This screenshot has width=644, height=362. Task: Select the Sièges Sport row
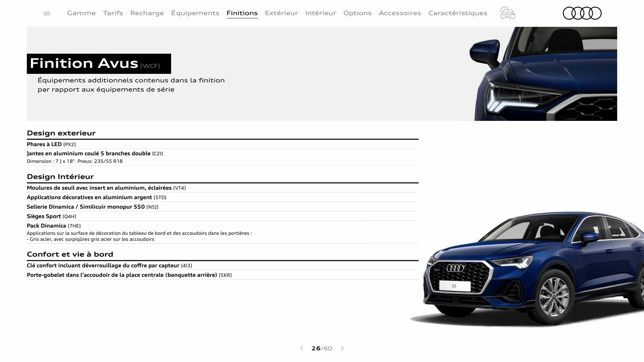click(x=223, y=216)
